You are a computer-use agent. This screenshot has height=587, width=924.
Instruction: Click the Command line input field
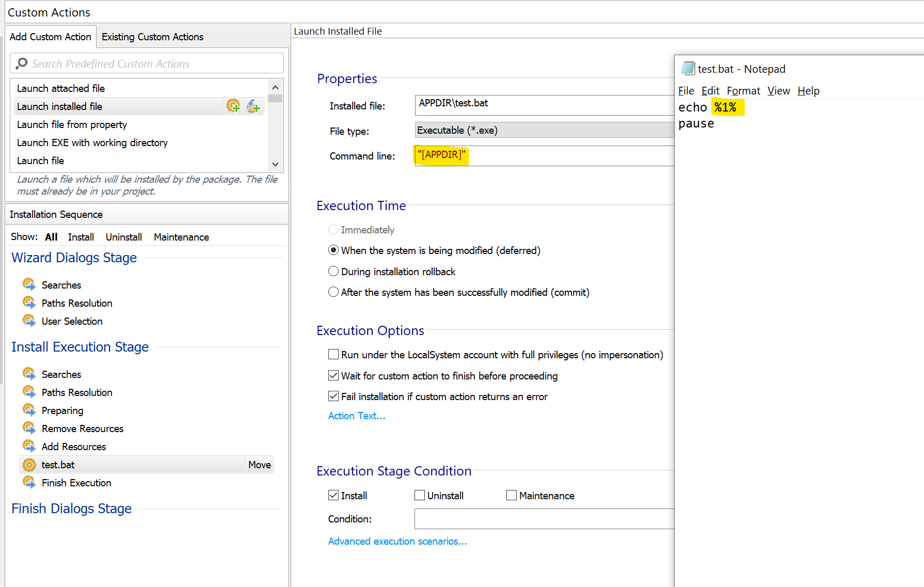(544, 155)
